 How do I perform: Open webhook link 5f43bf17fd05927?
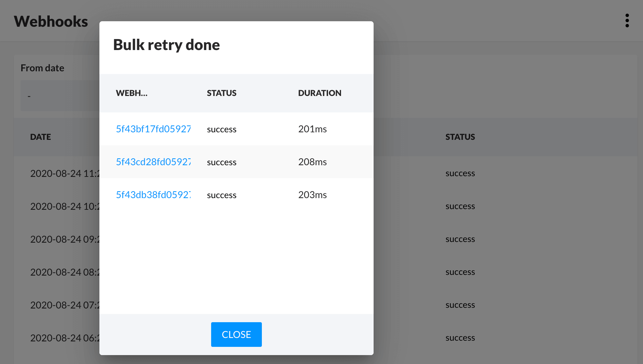pos(153,129)
